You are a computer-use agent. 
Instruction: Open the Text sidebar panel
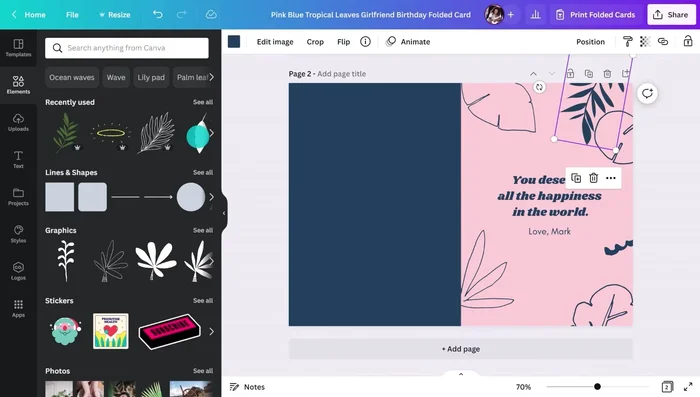[18, 159]
